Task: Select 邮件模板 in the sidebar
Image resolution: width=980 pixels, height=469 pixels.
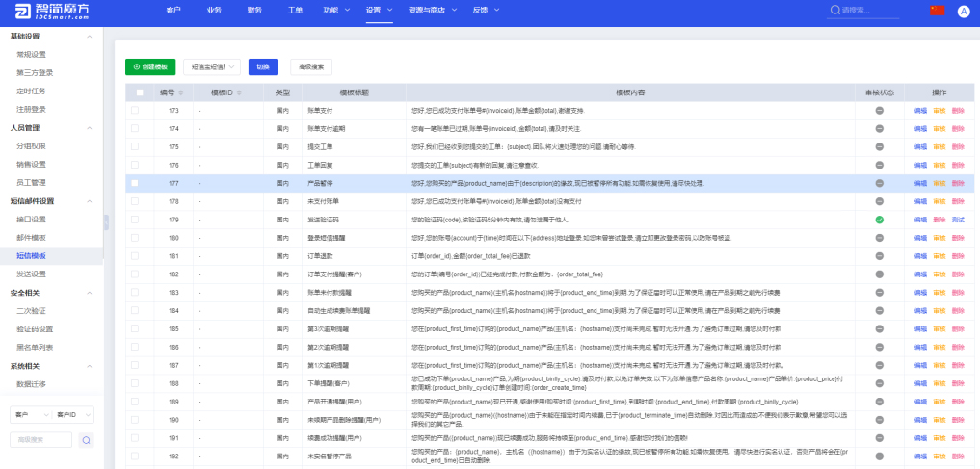Action: click(x=31, y=237)
